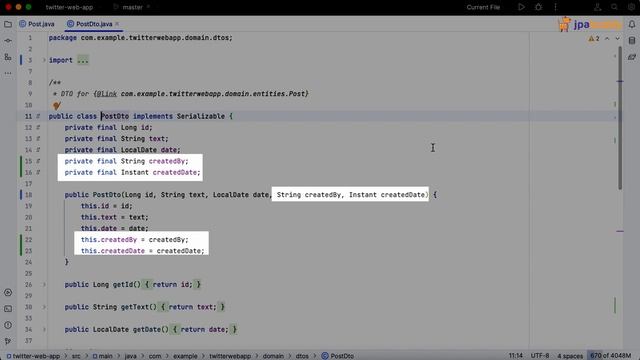640x360 pixels.
Task: Open the Terminal tool window
Action: click(x=8, y=309)
